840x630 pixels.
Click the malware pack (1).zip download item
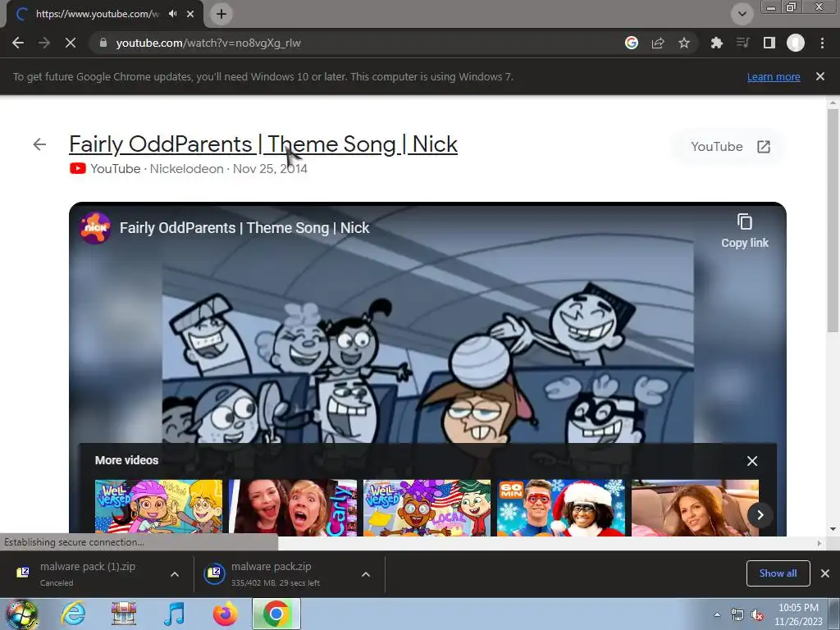[89, 573]
